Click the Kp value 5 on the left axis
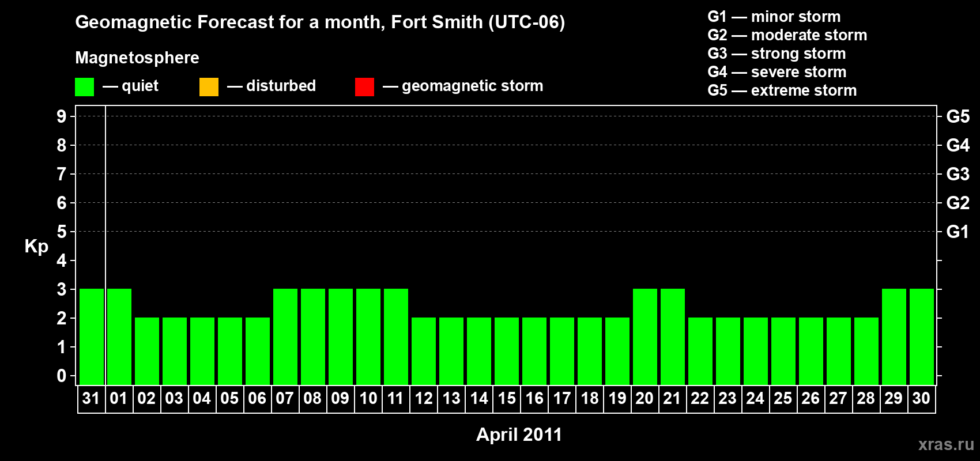The image size is (980, 461). 62,232
